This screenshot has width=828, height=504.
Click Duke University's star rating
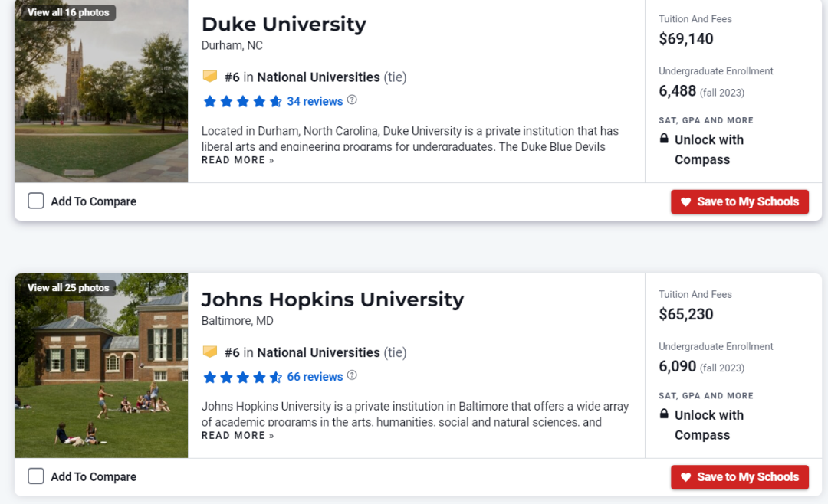pos(242,101)
